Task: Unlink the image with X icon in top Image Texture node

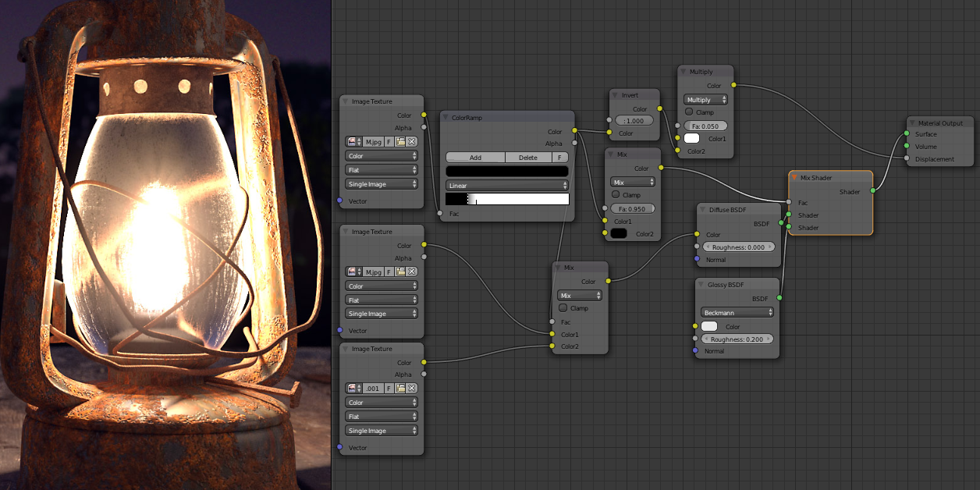Action: (x=411, y=142)
